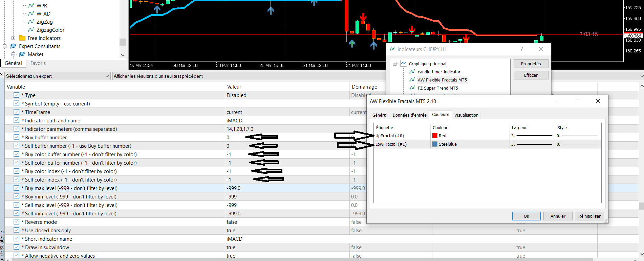644x261 pixels.
Task: Toggle the Draw in subwindow checkbox
Action: click(x=16, y=247)
